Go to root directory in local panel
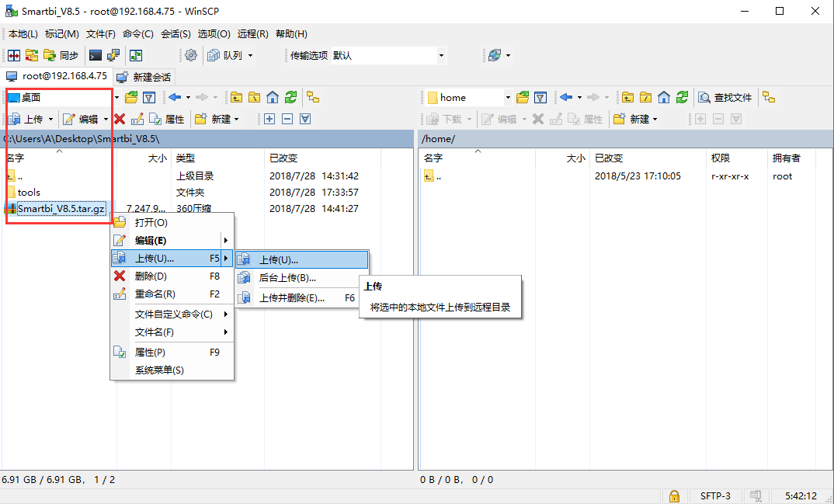834x504 pixels. pyautogui.click(x=254, y=97)
